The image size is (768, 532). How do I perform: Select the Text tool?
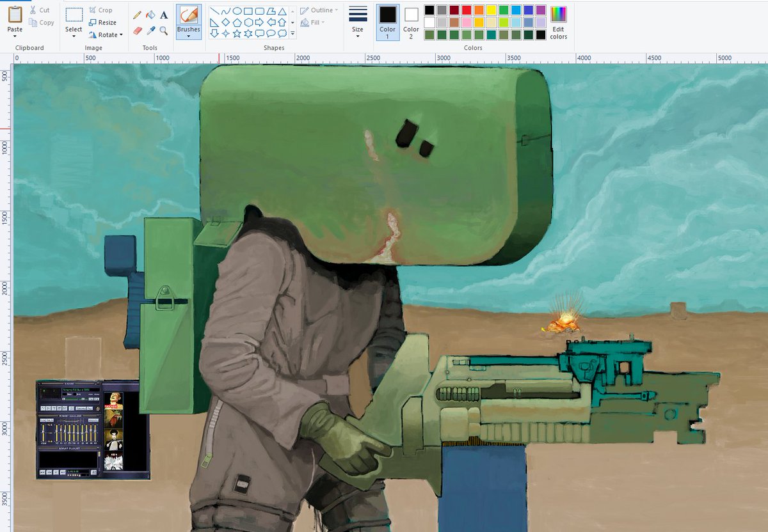[164, 15]
